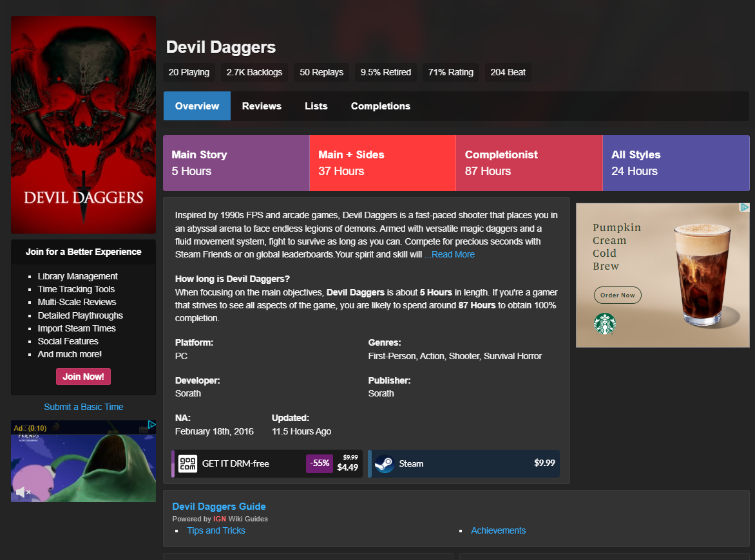
Task: Click the Publisher value Sorath
Action: (x=381, y=393)
